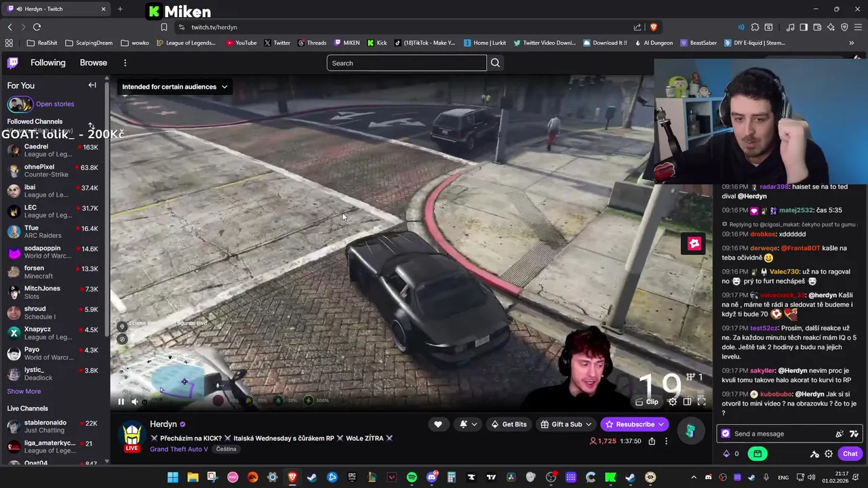Enter fullscreen mode on the video
Image resolution: width=868 pixels, height=488 pixels.
(x=702, y=402)
